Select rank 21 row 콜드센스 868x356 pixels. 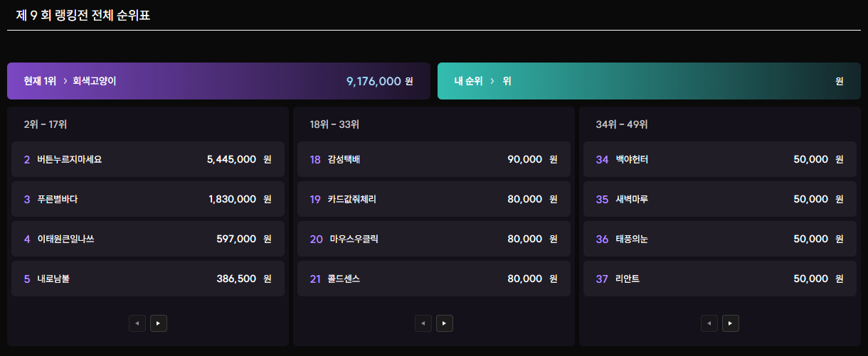click(434, 279)
